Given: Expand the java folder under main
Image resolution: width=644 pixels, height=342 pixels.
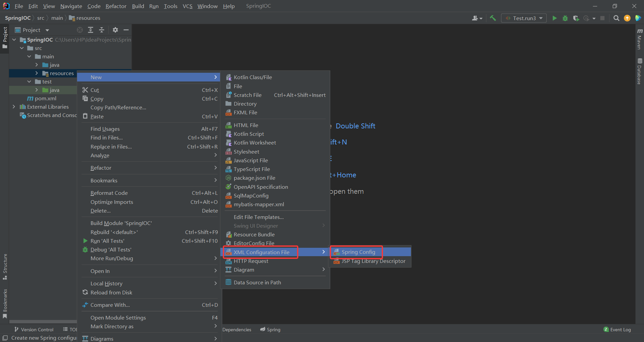Looking at the screenshot, I should [37, 65].
